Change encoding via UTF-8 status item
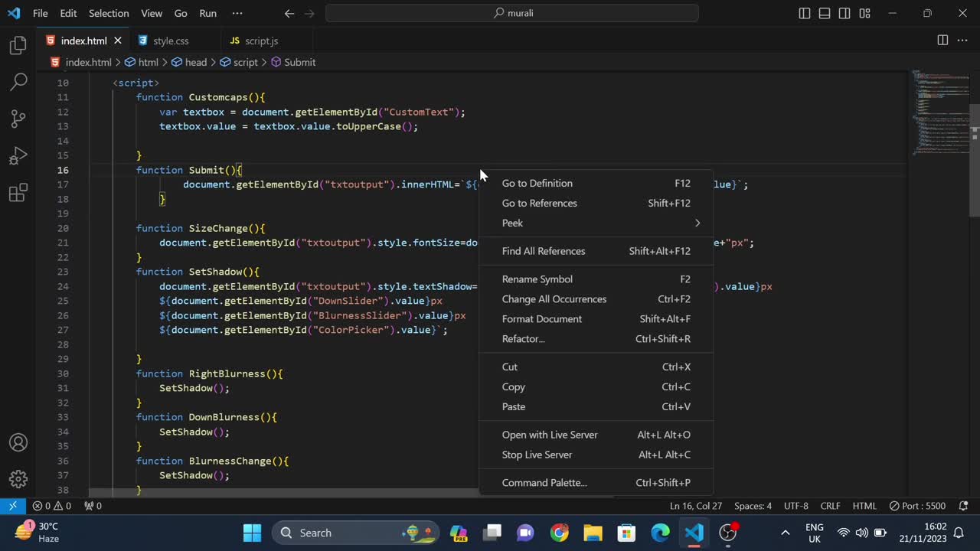Viewport: 980px width, 551px height. click(795, 506)
